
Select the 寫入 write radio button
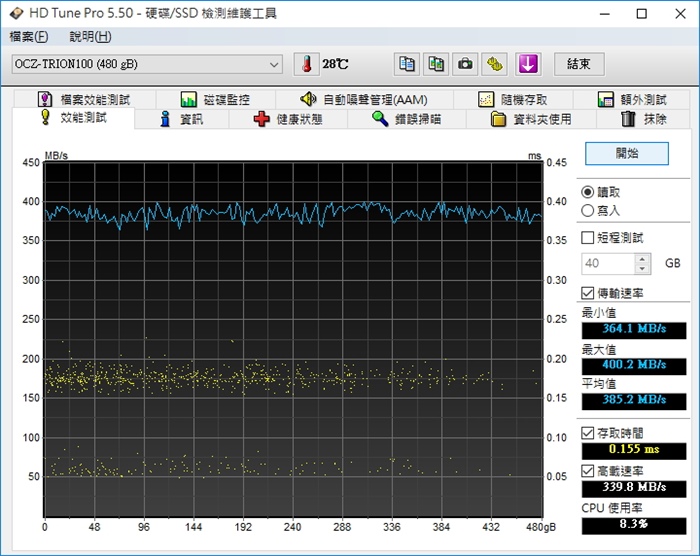point(588,211)
